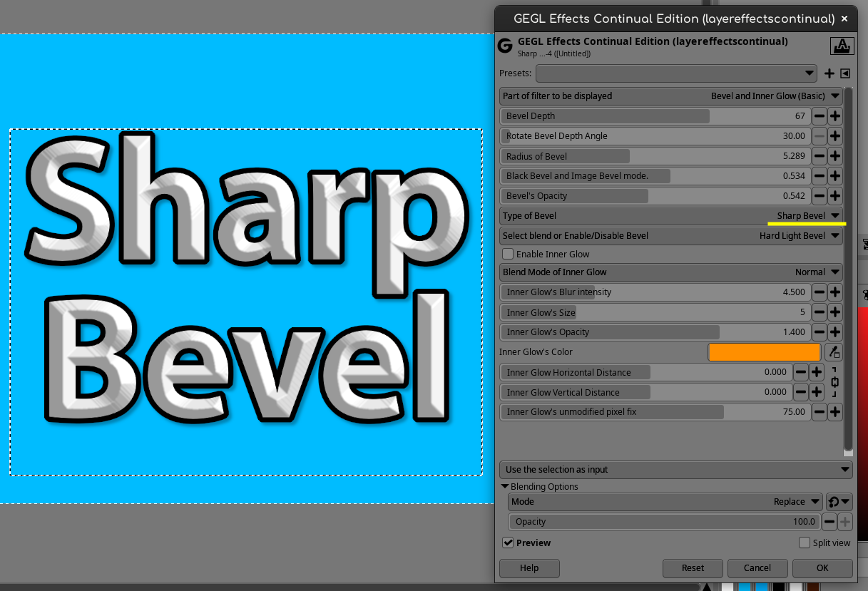Screen dimensions: 868x591
Task: Decrease Black Bevel and Image Bevel mode value
Action: 820,176
